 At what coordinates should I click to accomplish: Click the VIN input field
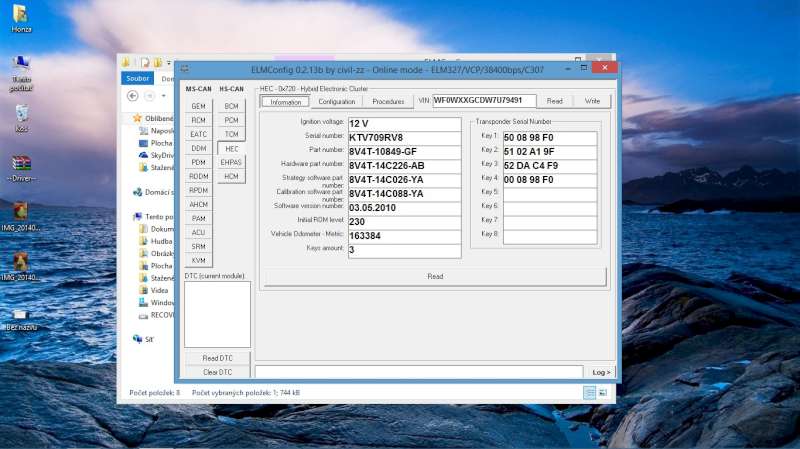[485, 101]
